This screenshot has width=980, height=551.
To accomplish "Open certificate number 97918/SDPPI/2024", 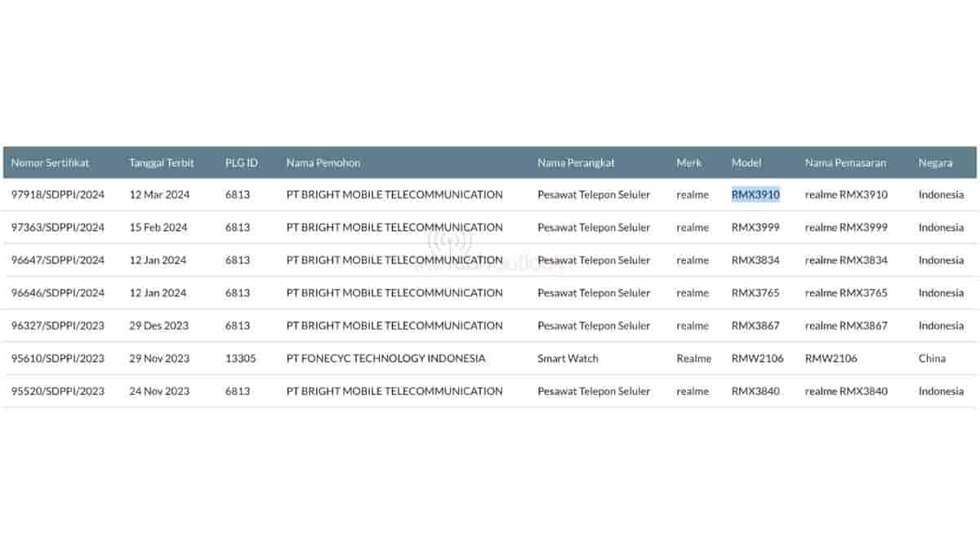I will [58, 195].
